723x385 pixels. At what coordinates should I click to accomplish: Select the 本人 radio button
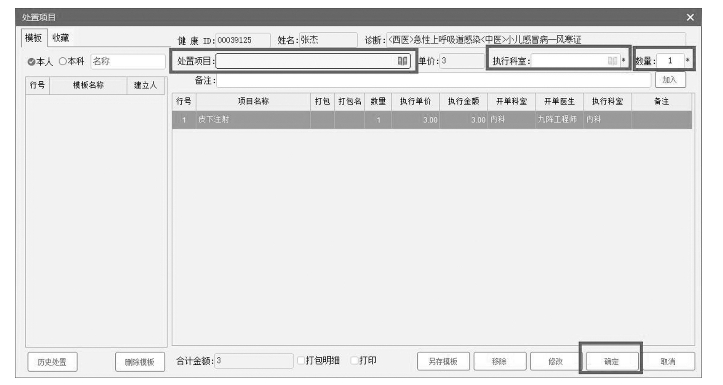point(31,61)
